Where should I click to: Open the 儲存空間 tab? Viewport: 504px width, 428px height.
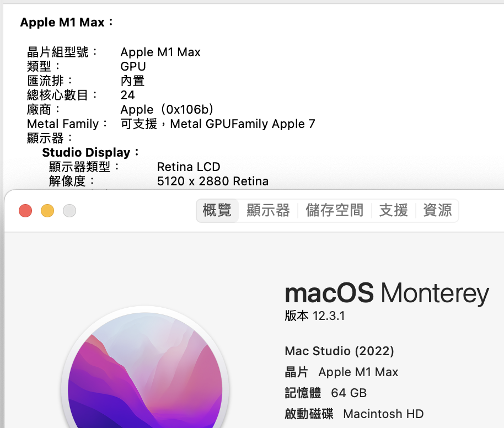pyautogui.click(x=335, y=211)
